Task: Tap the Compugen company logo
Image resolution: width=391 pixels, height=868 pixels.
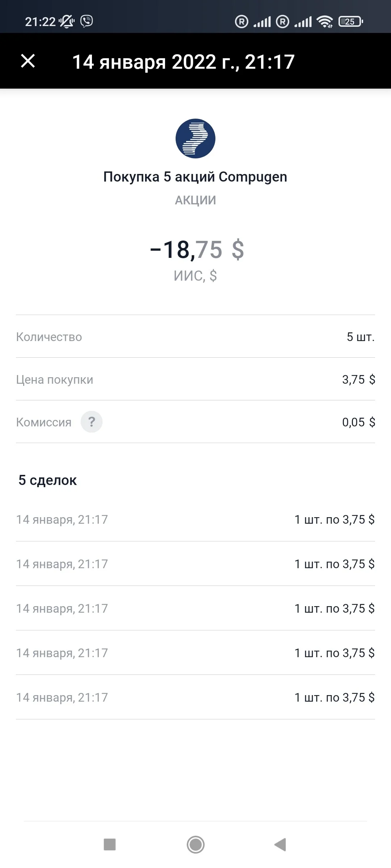Action: click(x=195, y=139)
